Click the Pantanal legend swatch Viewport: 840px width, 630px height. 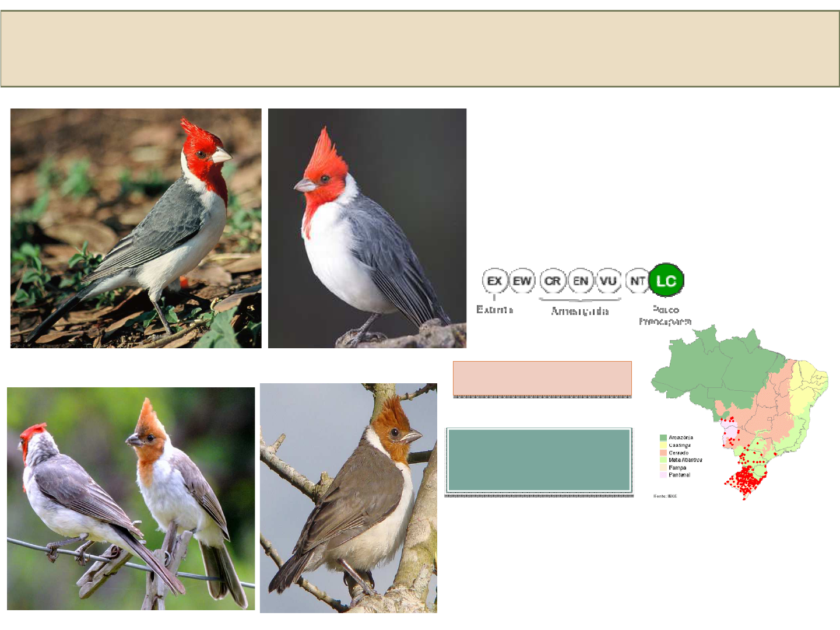(x=663, y=474)
